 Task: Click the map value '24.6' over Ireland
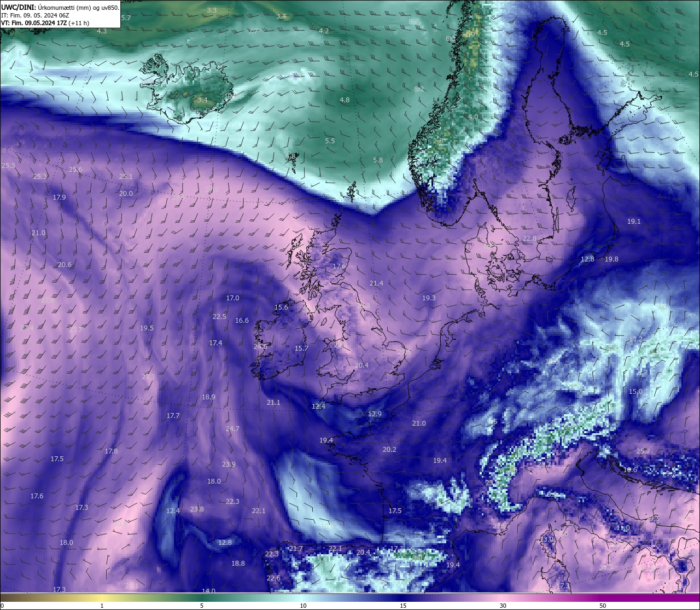(x=260, y=347)
